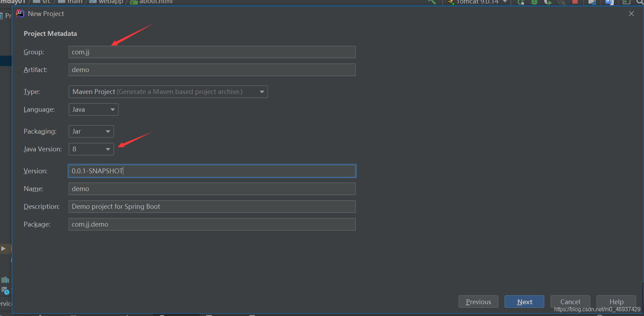Click the Artifact field containing demo
Image resolution: width=644 pixels, height=316 pixels.
pyautogui.click(x=212, y=70)
